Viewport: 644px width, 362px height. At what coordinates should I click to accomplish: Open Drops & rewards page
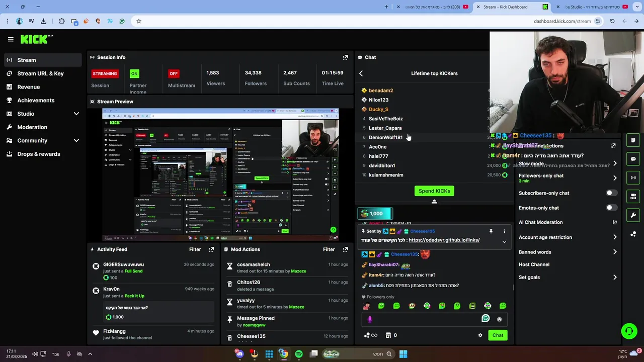click(x=43, y=154)
